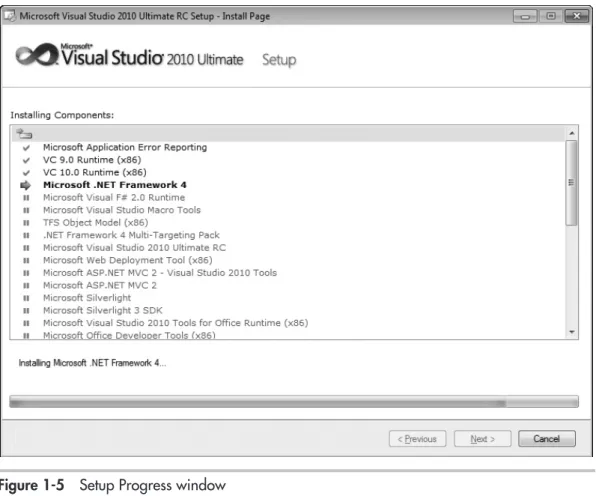This screenshot has height=496, width=596.
Task: Select Microsoft Visual F# 2.0 Runtime entry
Action: pyautogui.click(x=114, y=197)
